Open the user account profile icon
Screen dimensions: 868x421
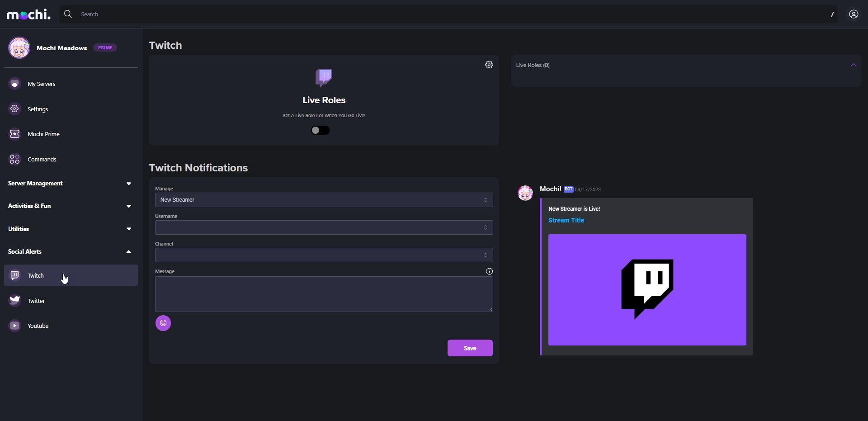click(x=853, y=14)
